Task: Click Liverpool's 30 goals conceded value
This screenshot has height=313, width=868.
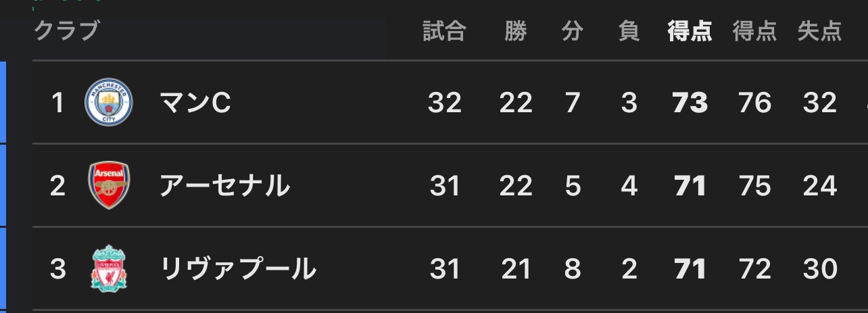Action: 820,269
